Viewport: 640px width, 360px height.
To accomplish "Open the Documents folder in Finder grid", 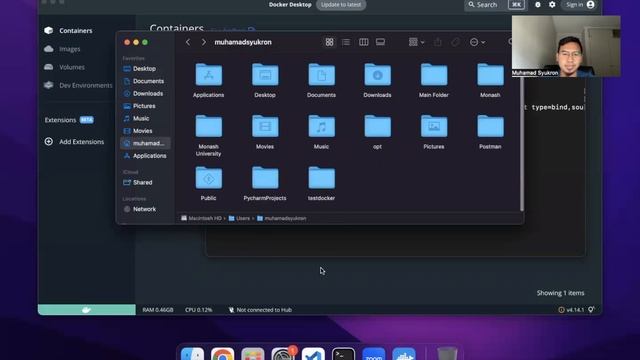I will point(321,75).
